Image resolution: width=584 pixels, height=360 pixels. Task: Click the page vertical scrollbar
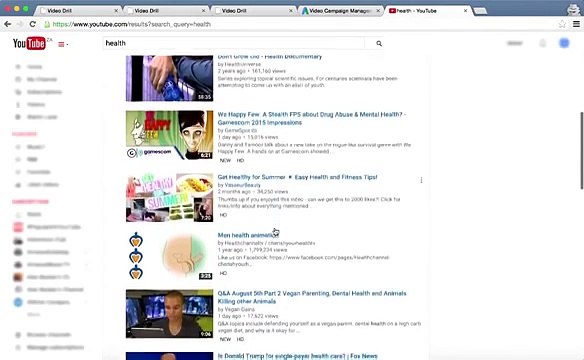[581, 150]
